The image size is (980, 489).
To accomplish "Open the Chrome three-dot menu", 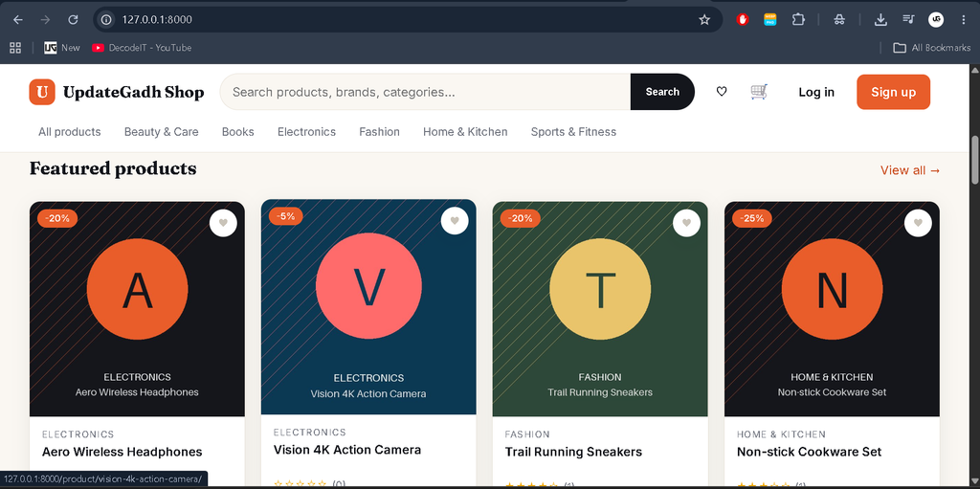I will 963,19.
